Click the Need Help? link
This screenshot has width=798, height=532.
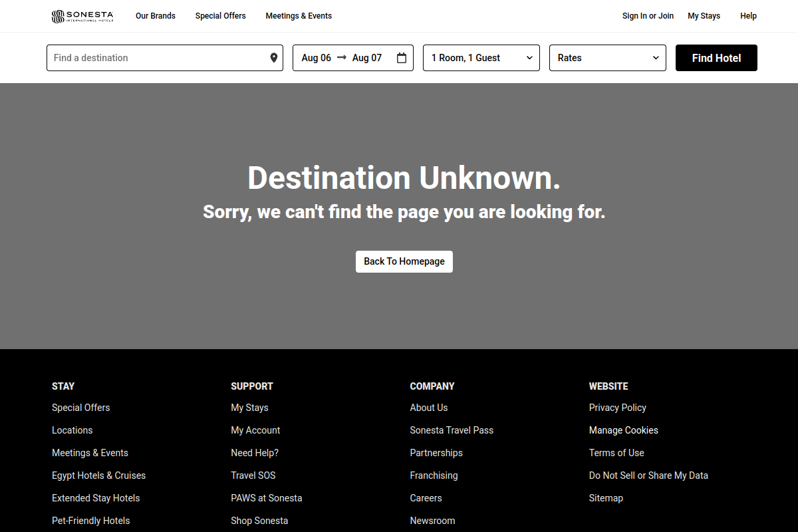[x=255, y=453]
